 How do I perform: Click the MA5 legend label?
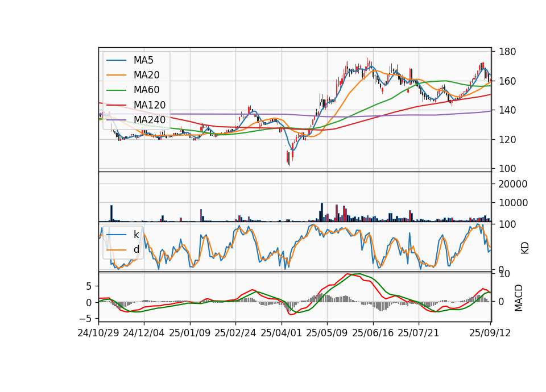click(x=143, y=60)
